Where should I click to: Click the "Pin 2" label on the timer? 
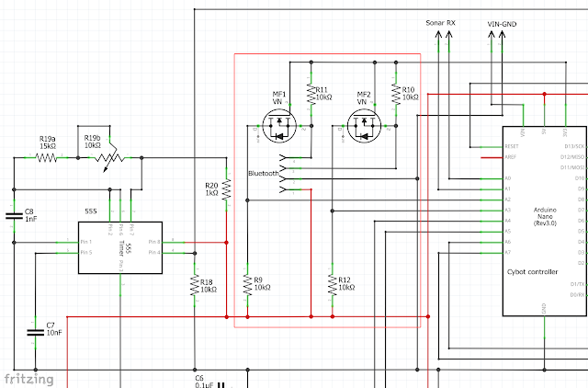110,230
